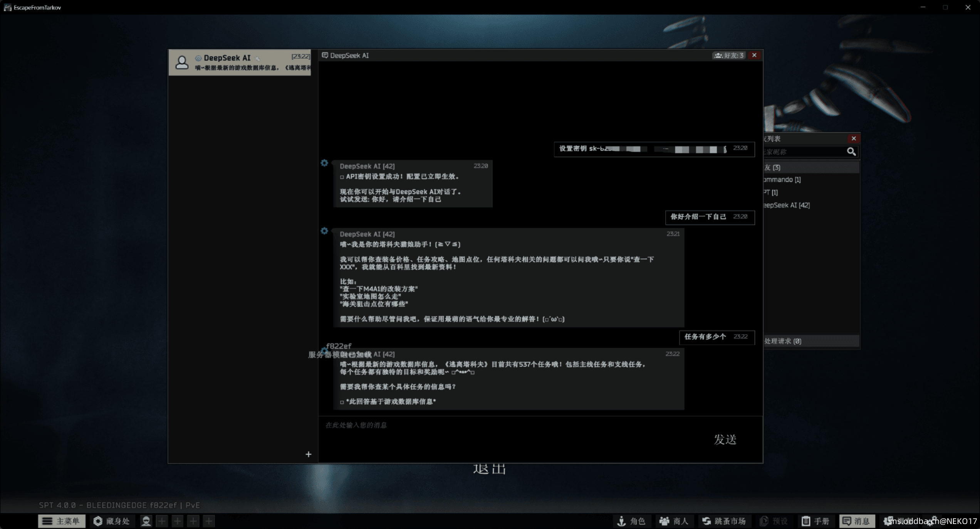Go to the Hideout (藏身处) tab
The height and width of the screenshot is (529, 980).
(112, 521)
